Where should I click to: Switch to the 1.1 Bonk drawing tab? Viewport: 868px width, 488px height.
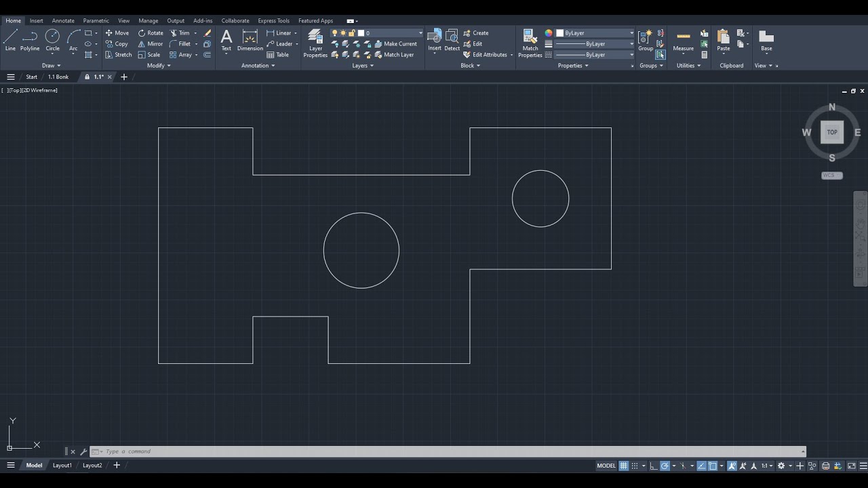pos(58,77)
